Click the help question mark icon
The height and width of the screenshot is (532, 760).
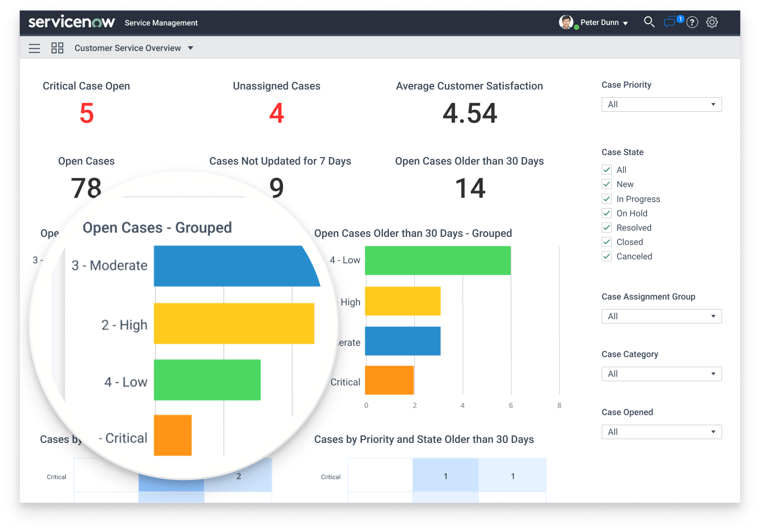pyautogui.click(x=692, y=23)
